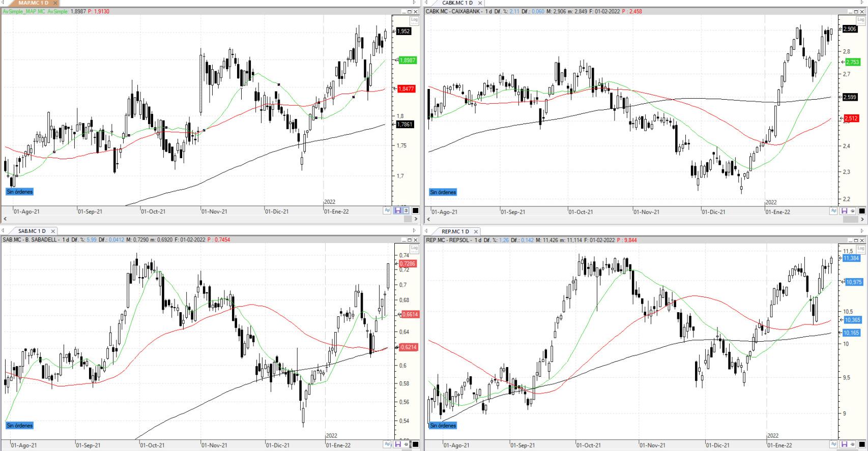This screenshot has height=451, width=868.
Task: Click the 2,599 average label on CAIXABANK axis
Action: [850, 97]
